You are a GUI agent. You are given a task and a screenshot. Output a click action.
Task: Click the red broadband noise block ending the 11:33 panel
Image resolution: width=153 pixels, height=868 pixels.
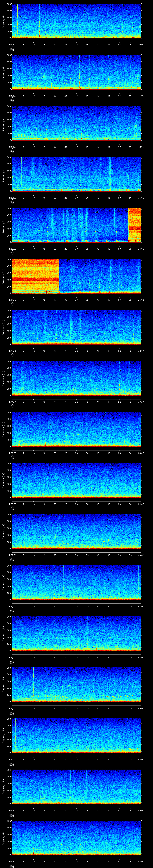coord(134,225)
